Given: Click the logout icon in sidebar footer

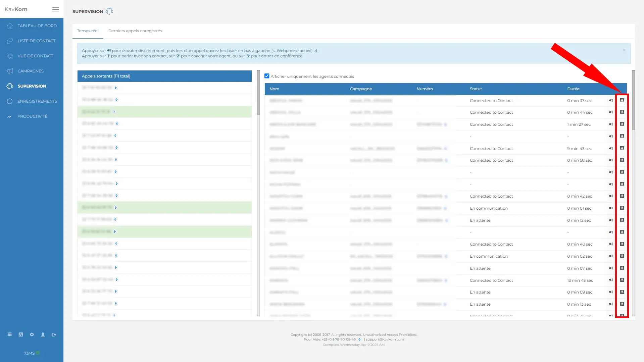Looking at the screenshot, I should tap(54, 334).
